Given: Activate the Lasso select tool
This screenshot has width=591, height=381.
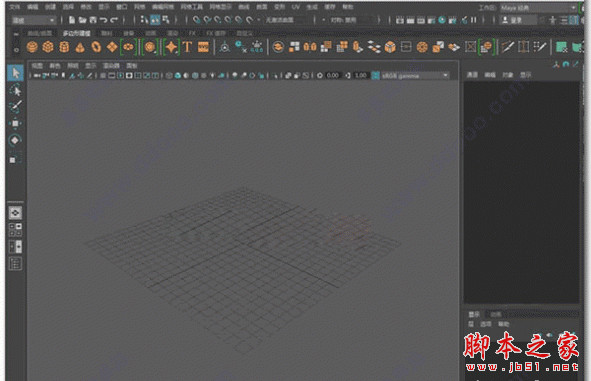Looking at the screenshot, I should click(x=15, y=90).
